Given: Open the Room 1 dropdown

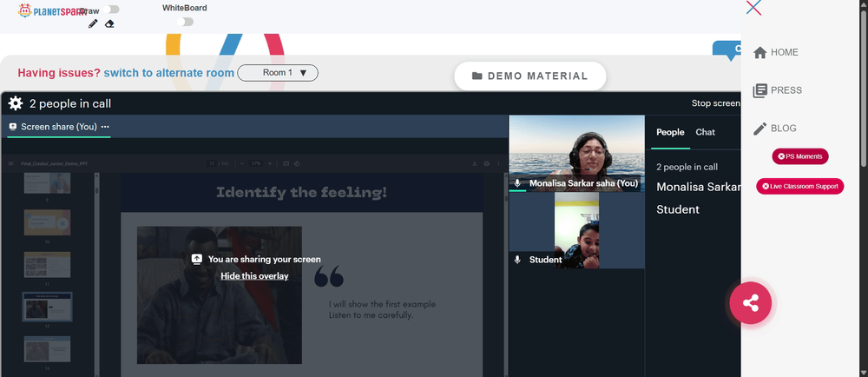Looking at the screenshot, I should pos(278,73).
